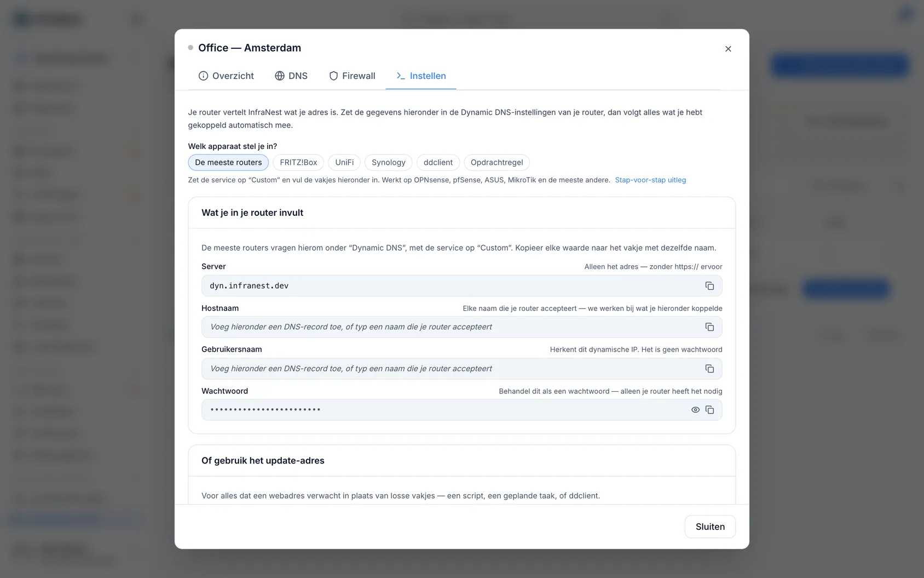
Task: Copy the Server address value
Action: (x=709, y=286)
